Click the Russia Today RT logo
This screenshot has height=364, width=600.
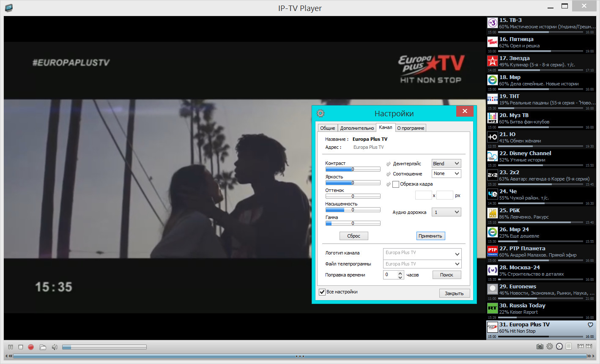(x=492, y=308)
